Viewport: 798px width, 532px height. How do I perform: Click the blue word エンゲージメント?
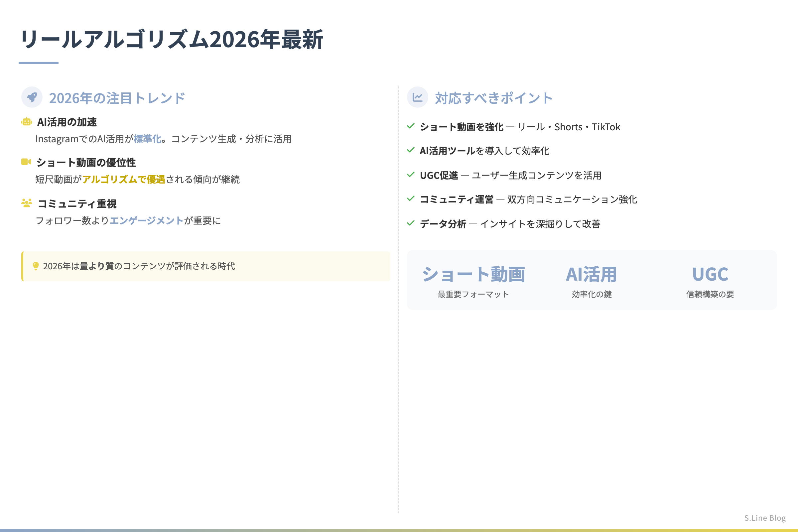tap(147, 220)
